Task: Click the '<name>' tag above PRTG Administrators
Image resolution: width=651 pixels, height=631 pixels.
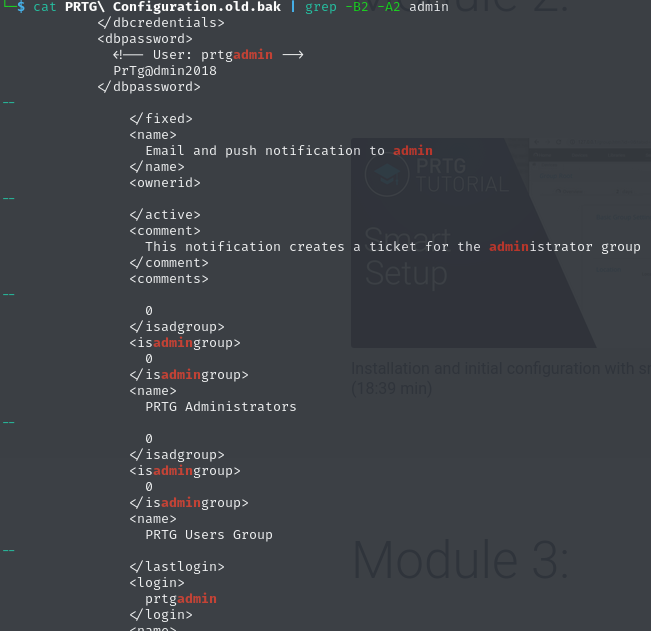Action: click(x=153, y=391)
